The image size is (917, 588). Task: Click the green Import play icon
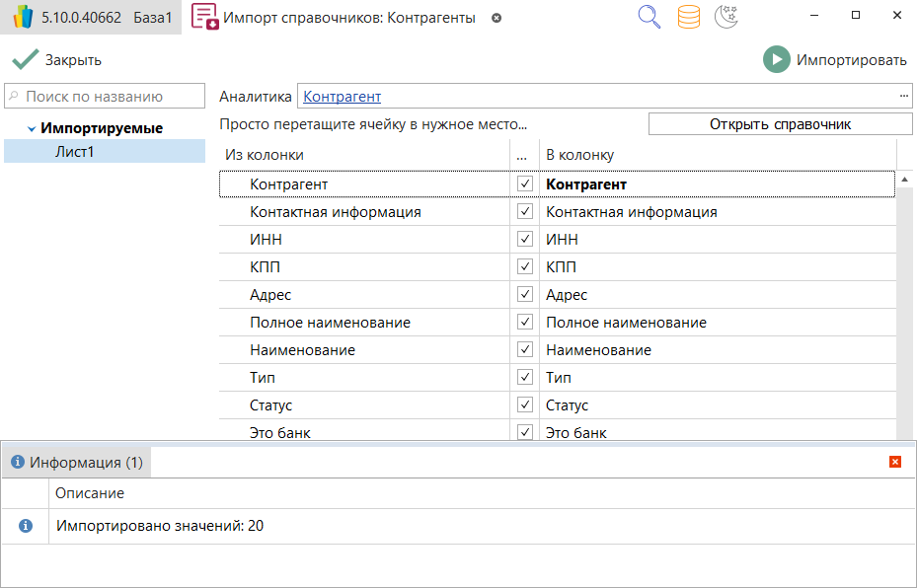click(x=777, y=60)
